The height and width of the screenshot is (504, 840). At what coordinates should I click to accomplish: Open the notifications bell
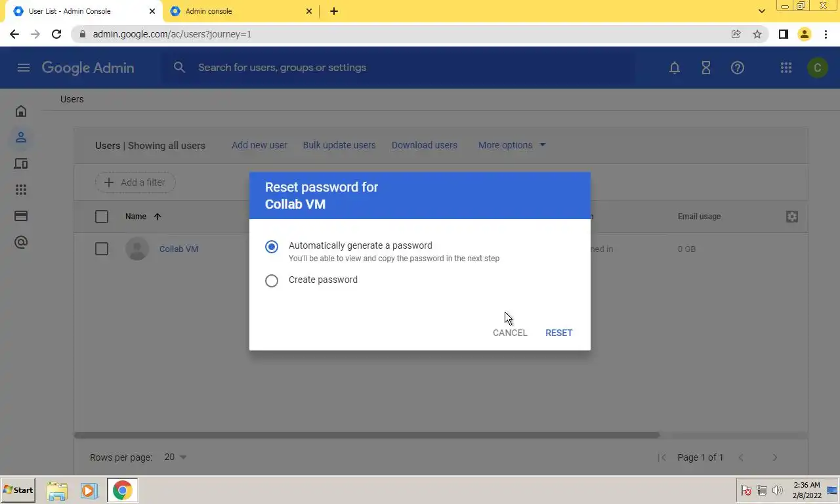tap(675, 68)
